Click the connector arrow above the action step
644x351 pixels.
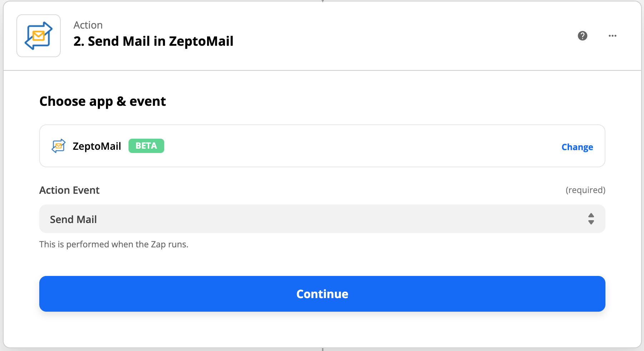322,2
